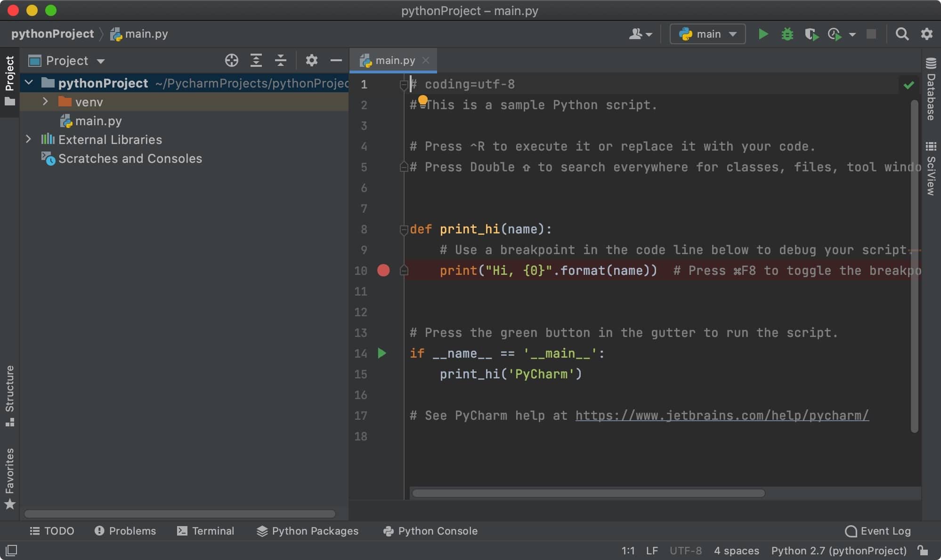Open the Terminal tab
941x560 pixels.
click(x=205, y=531)
